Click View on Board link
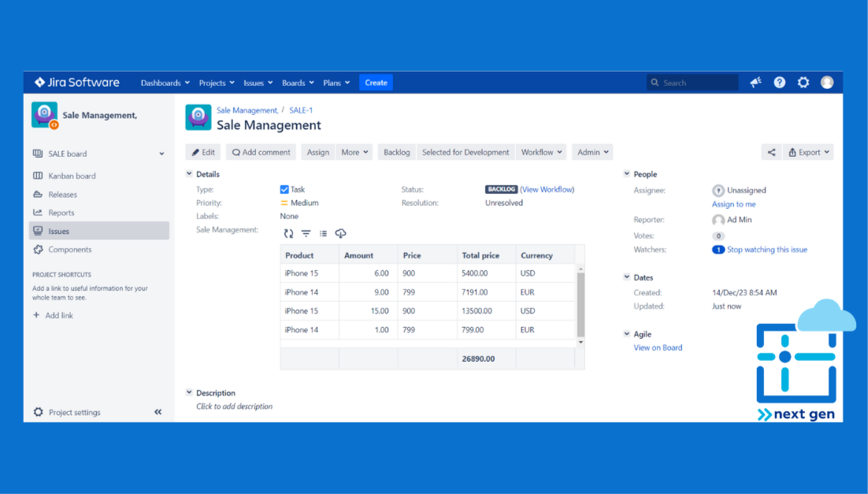The width and height of the screenshot is (868, 494). coord(658,347)
